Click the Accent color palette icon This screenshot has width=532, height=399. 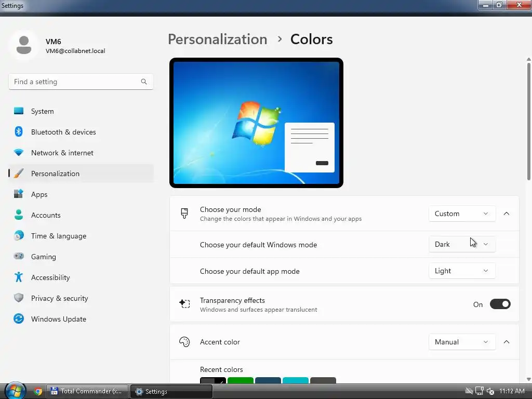click(x=184, y=342)
